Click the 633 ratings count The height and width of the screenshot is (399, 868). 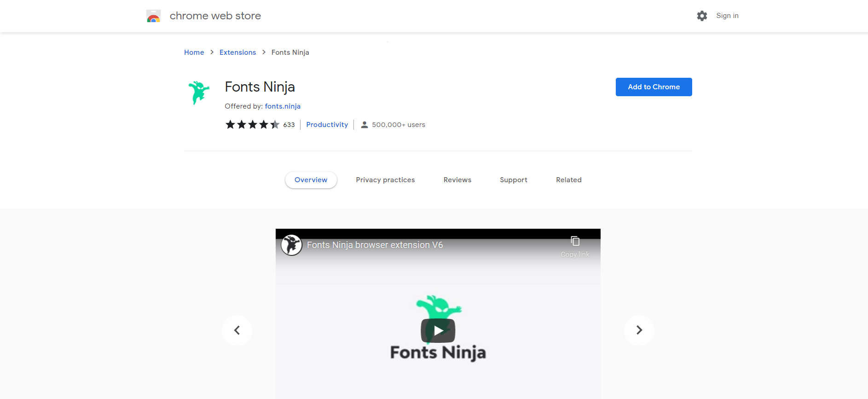(289, 125)
